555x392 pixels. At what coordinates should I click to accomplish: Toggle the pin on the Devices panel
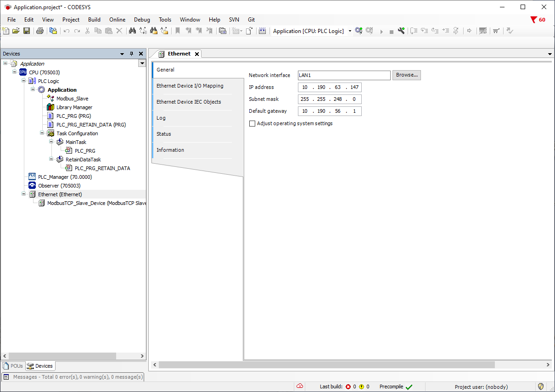point(131,54)
